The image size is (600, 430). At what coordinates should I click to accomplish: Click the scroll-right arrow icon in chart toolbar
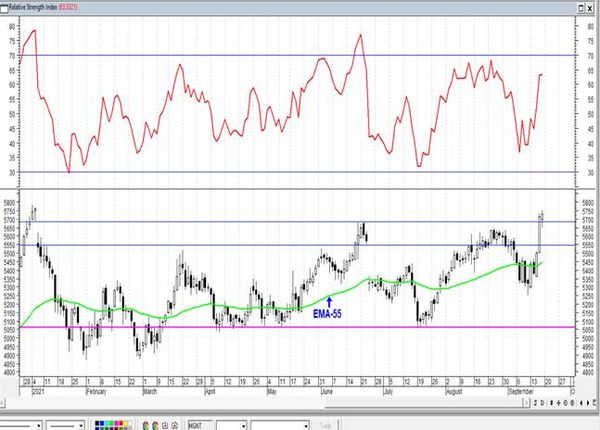588,402
